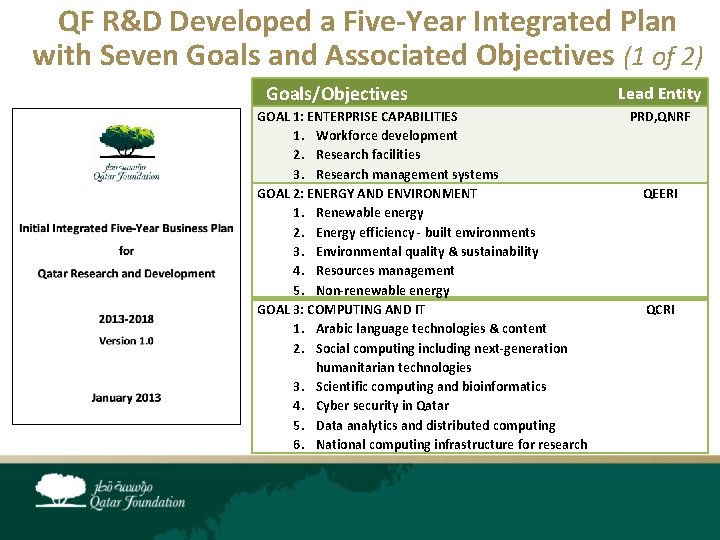Select 'Cyber security in Qatar' objective

pyautogui.click(x=382, y=406)
